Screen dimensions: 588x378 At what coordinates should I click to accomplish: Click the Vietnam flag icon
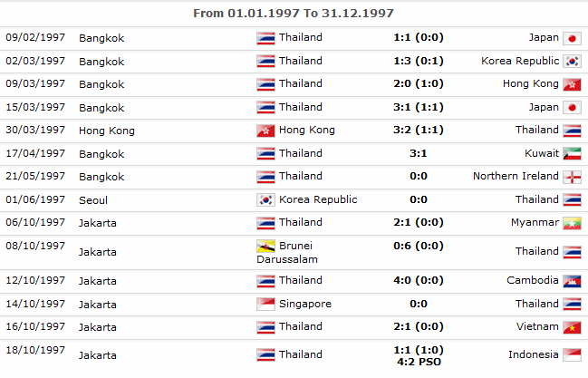(572, 327)
